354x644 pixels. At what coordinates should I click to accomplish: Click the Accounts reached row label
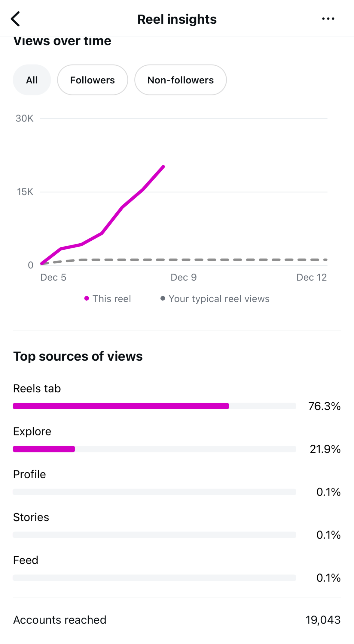(x=60, y=620)
